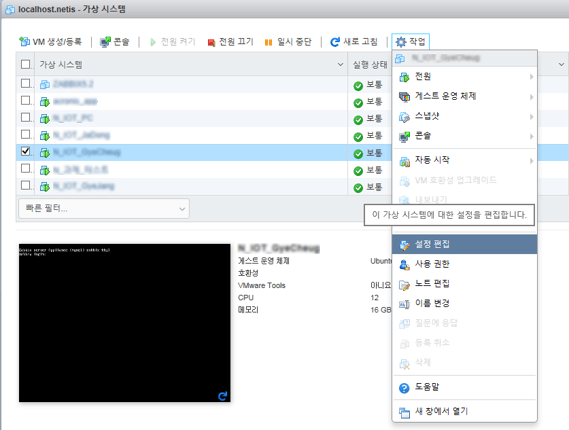Click the disabled 등록 취소 menu entry
569x430 pixels.
pos(464,343)
